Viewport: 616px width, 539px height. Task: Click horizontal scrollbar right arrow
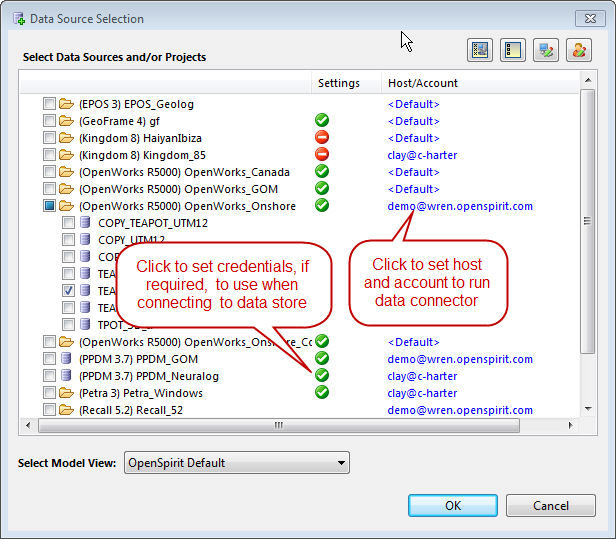point(570,425)
